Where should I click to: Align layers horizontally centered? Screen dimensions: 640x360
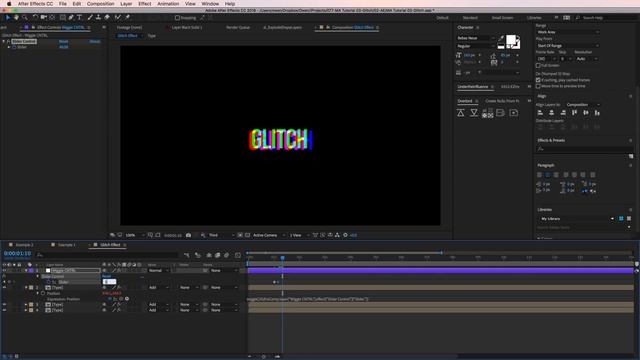(x=551, y=113)
